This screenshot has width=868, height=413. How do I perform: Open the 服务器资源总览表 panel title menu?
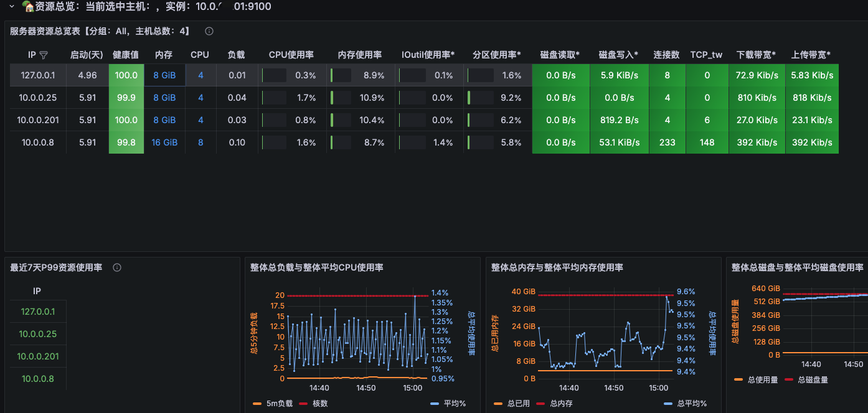(x=102, y=31)
